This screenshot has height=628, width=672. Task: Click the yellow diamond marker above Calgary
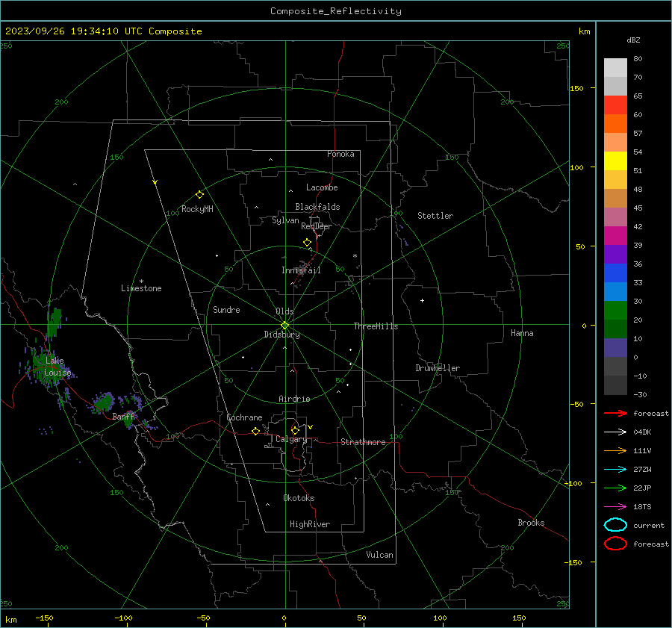click(295, 430)
